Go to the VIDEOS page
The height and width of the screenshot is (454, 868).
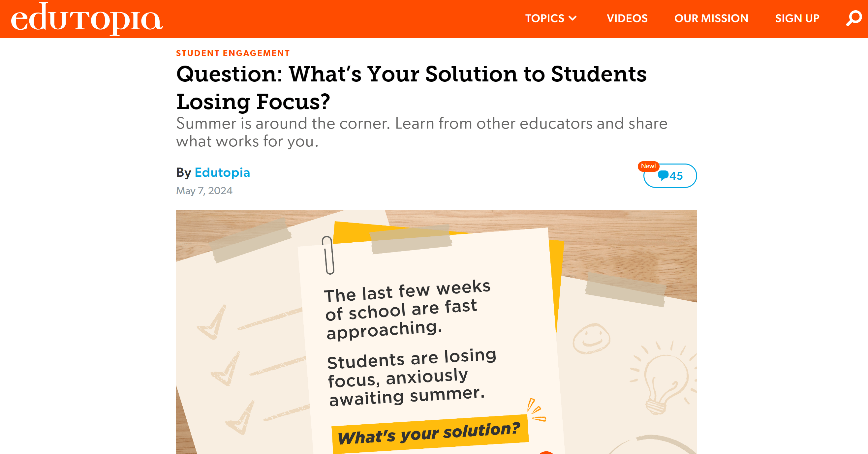pyautogui.click(x=627, y=18)
